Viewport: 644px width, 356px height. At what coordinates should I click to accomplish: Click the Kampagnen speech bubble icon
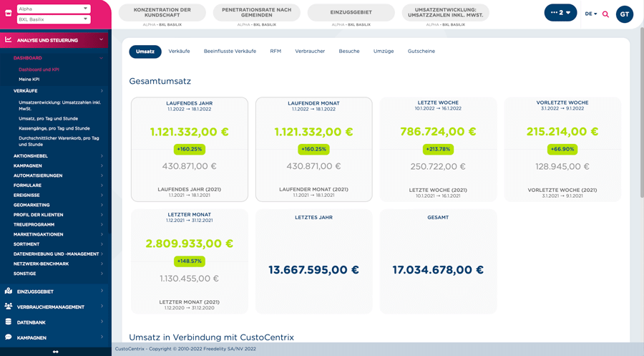click(x=8, y=337)
